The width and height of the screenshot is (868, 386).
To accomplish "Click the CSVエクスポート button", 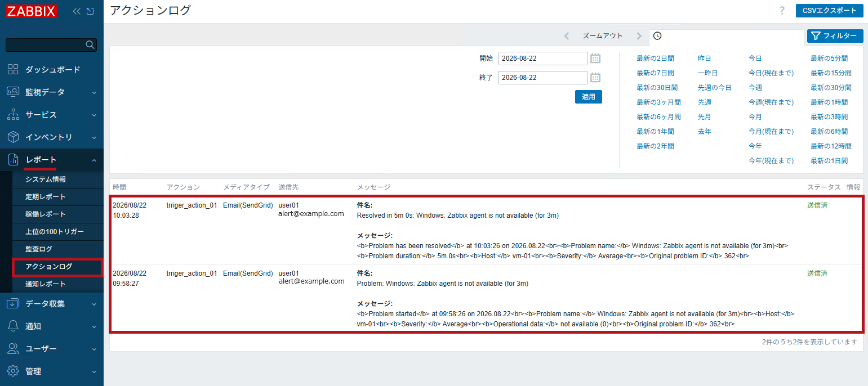I will point(829,11).
